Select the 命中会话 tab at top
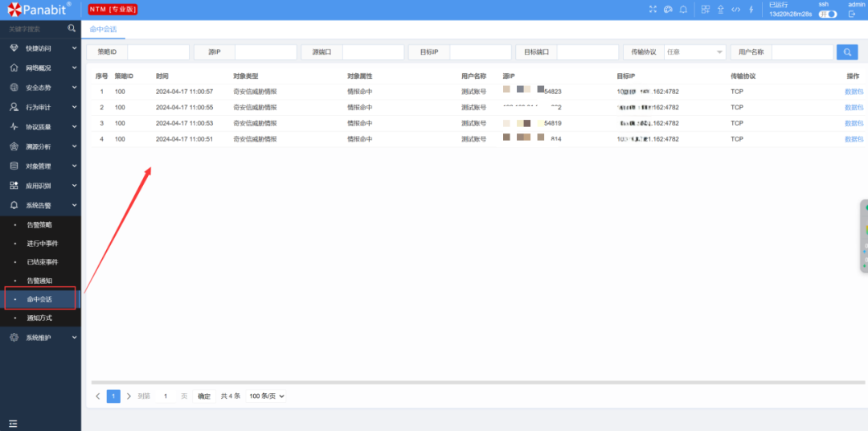 pyautogui.click(x=103, y=30)
